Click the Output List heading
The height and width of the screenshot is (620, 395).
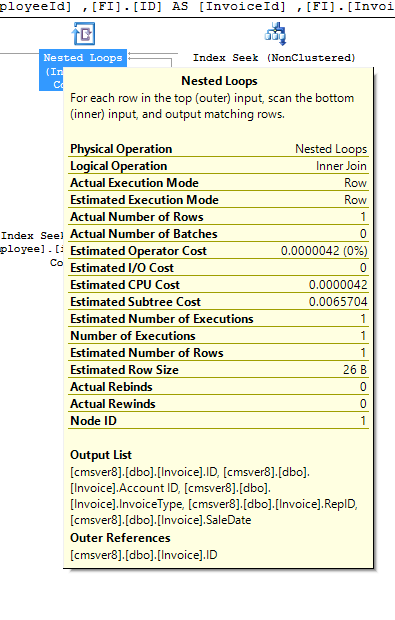101,455
